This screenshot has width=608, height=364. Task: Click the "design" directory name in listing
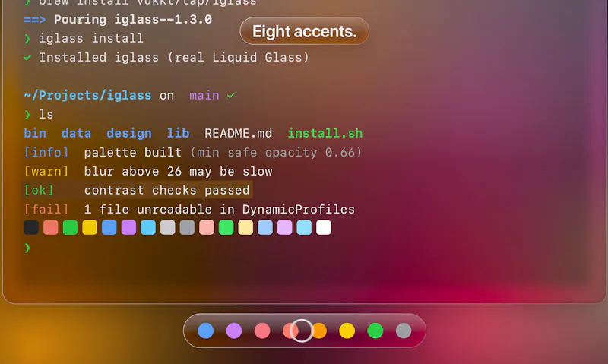[x=129, y=133]
